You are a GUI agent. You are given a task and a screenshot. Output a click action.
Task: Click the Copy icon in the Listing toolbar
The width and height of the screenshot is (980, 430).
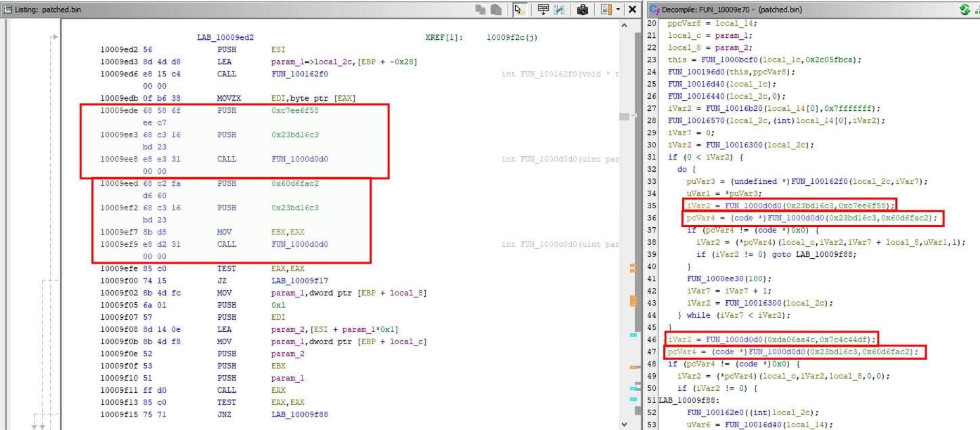point(481,8)
